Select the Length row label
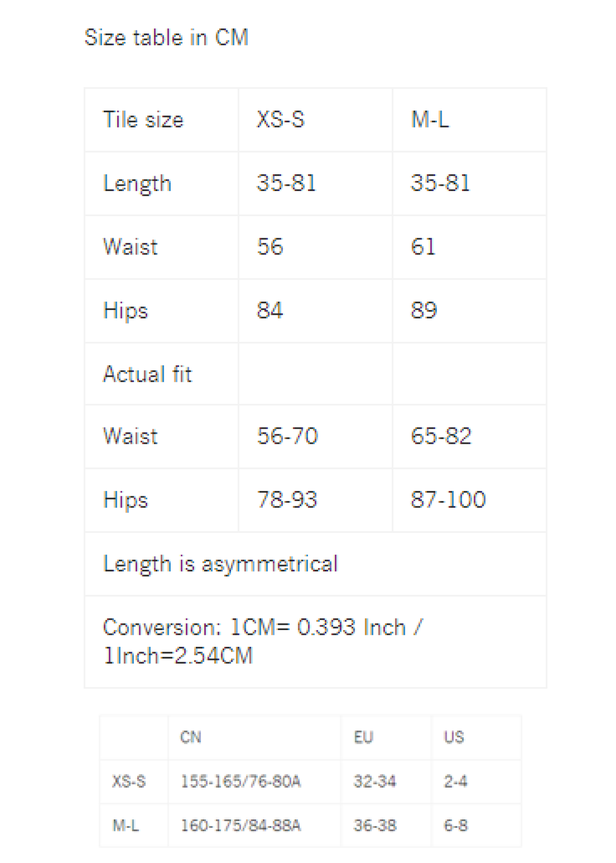 coord(137,184)
